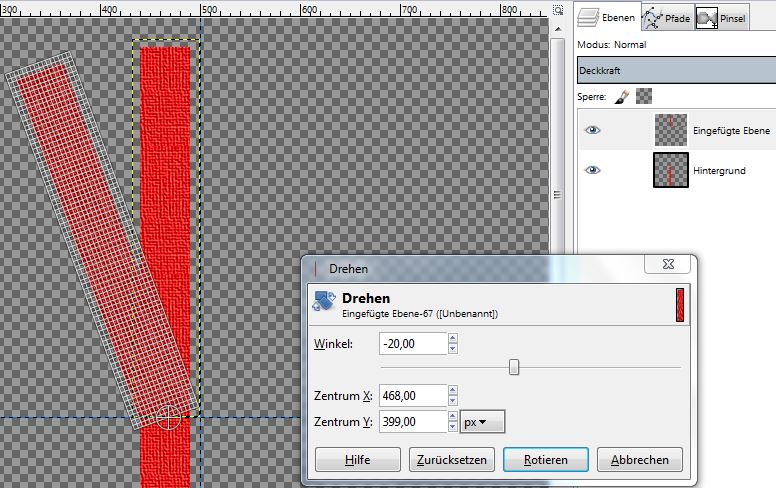This screenshot has width=776, height=488.
Task: Open the Pinsel tab
Action: click(x=720, y=17)
